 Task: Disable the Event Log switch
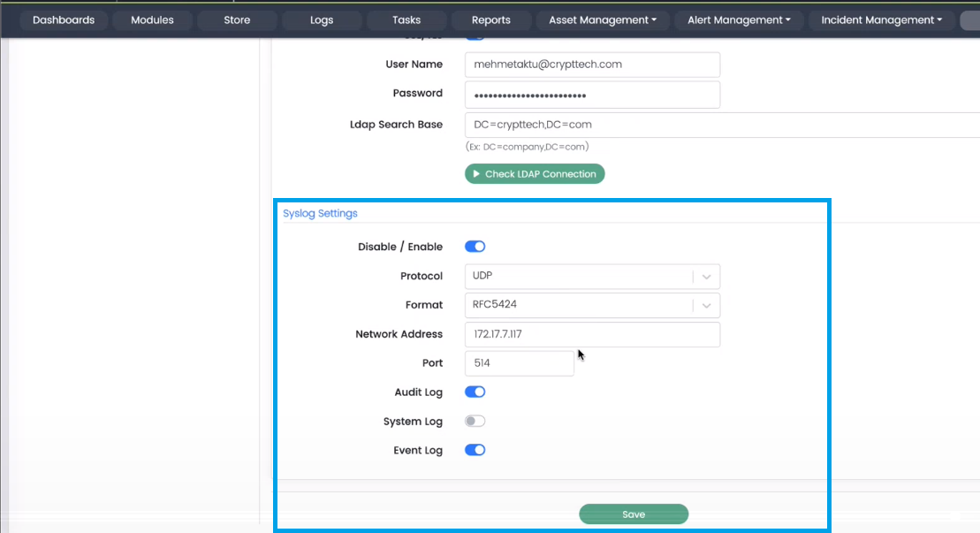tap(475, 450)
